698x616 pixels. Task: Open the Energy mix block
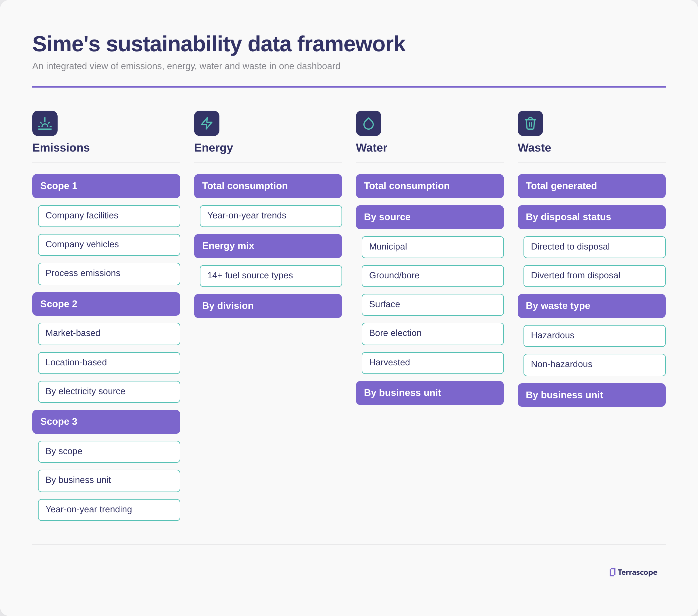coord(268,246)
